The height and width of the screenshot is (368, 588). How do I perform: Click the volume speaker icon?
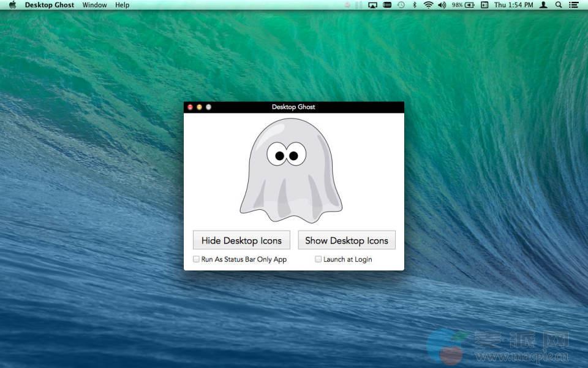tap(442, 5)
